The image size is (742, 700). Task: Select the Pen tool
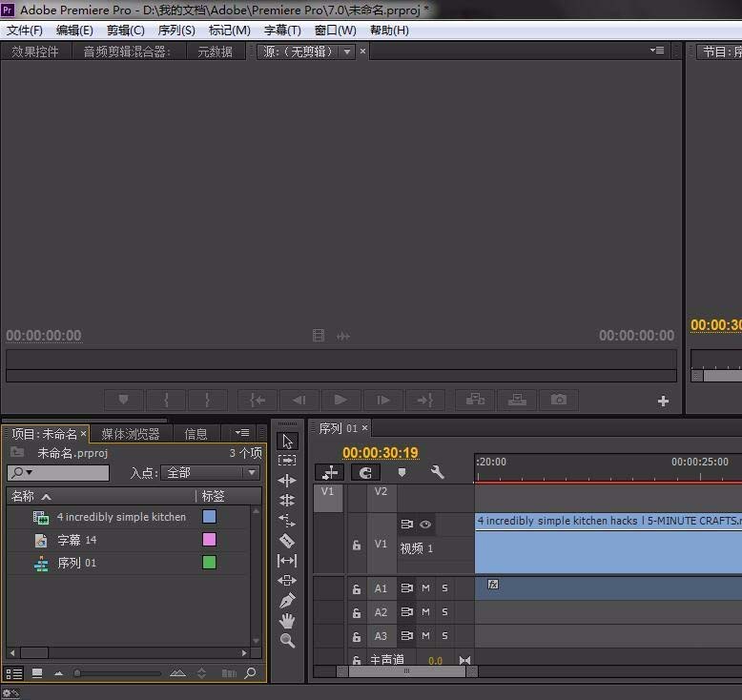[287, 601]
